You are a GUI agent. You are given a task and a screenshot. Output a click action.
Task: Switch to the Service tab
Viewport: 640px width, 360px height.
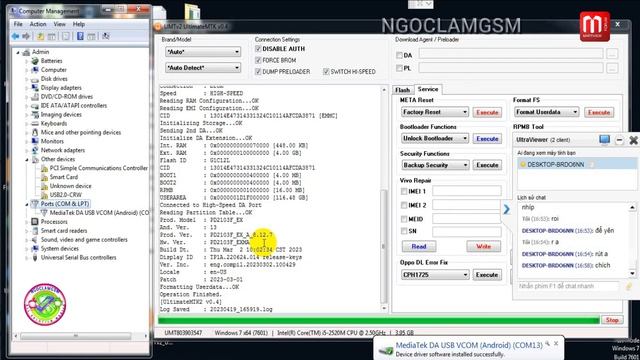[x=428, y=89]
